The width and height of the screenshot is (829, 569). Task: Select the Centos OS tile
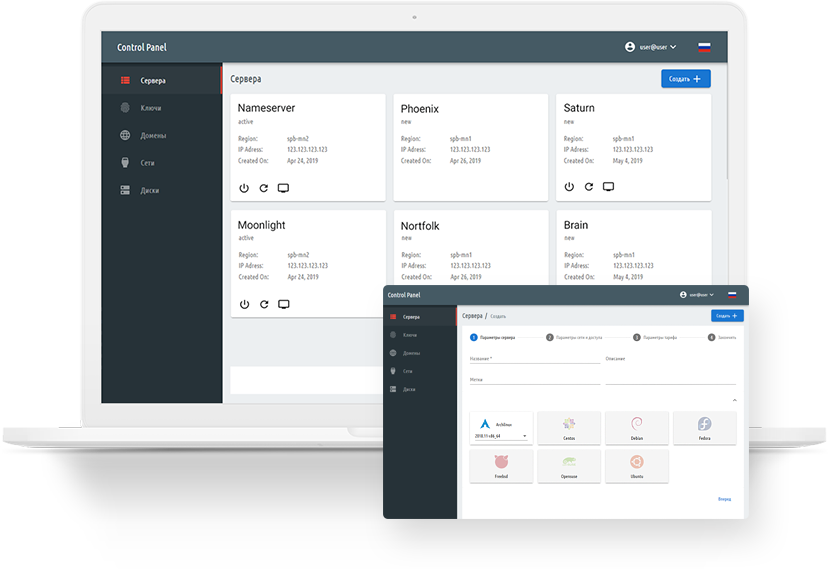[x=569, y=428]
